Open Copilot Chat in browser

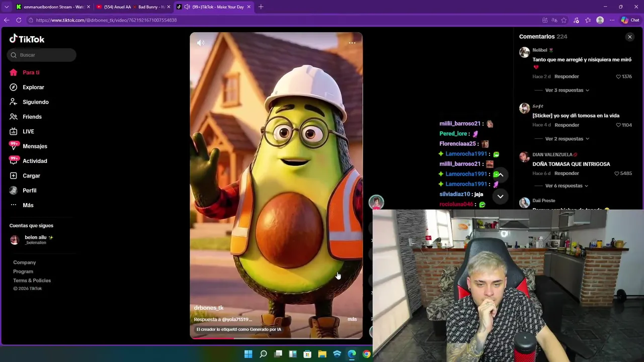[630, 20]
